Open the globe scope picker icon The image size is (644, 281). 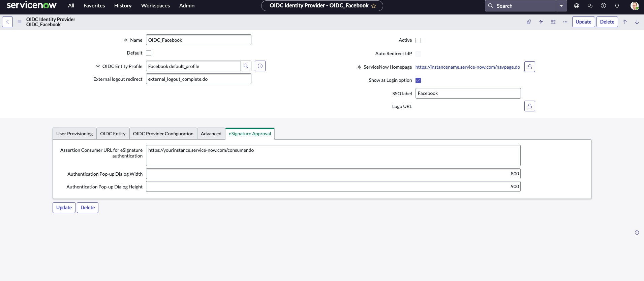(x=577, y=6)
